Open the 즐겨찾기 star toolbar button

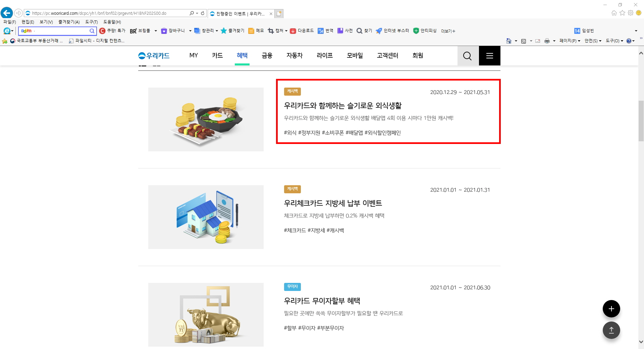coord(232,31)
